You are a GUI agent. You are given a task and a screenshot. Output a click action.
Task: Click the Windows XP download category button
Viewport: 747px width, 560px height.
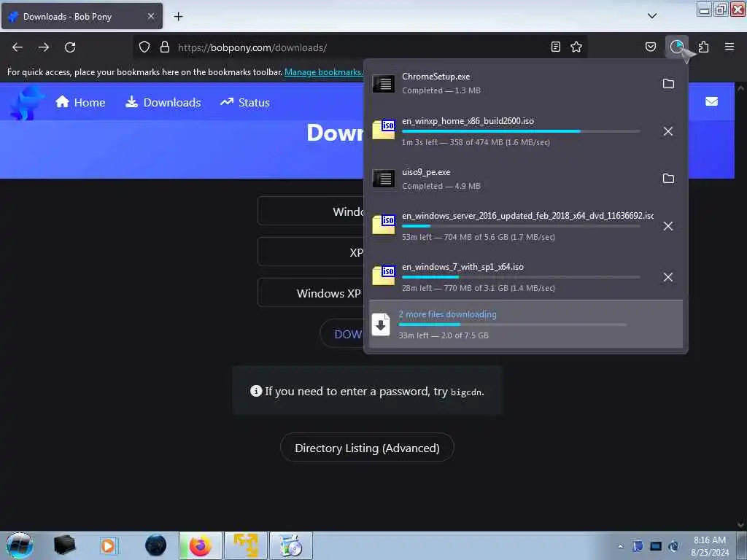[311, 293]
